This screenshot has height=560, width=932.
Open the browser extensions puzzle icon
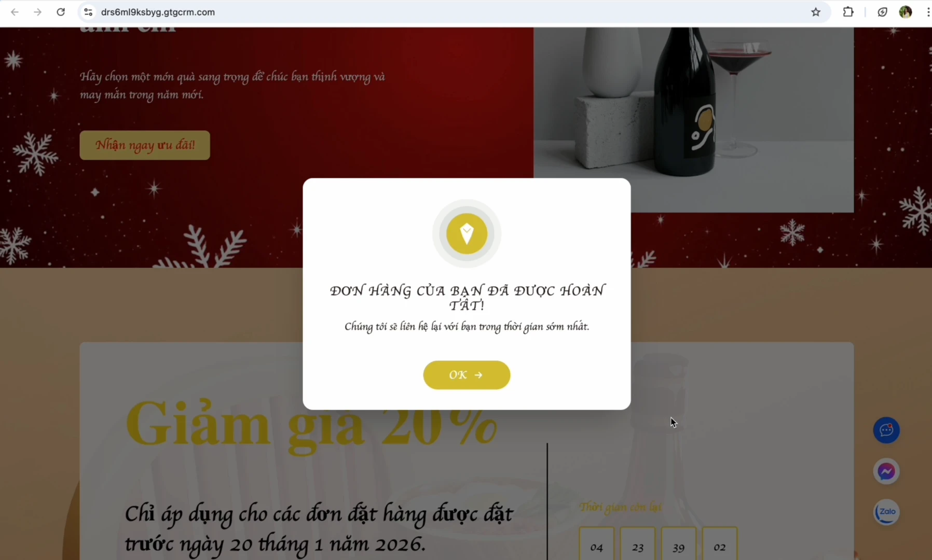(x=848, y=12)
